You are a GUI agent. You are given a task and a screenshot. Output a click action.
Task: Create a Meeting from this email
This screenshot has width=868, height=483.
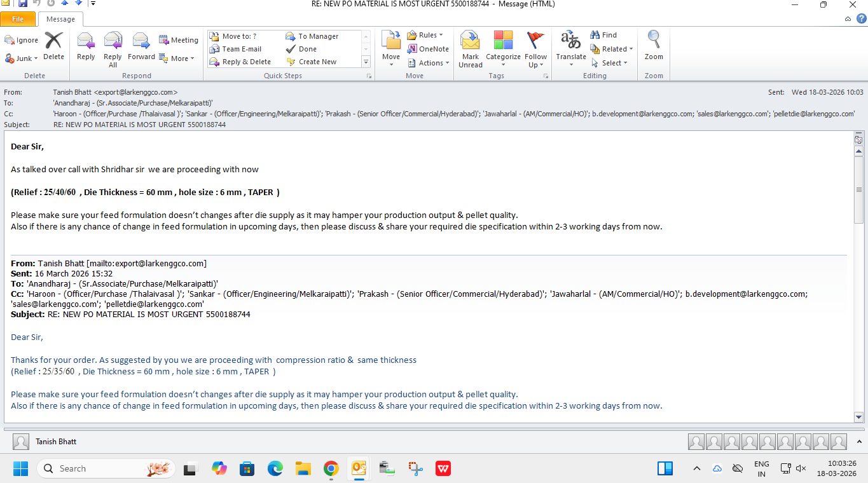[x=179, y=40]
